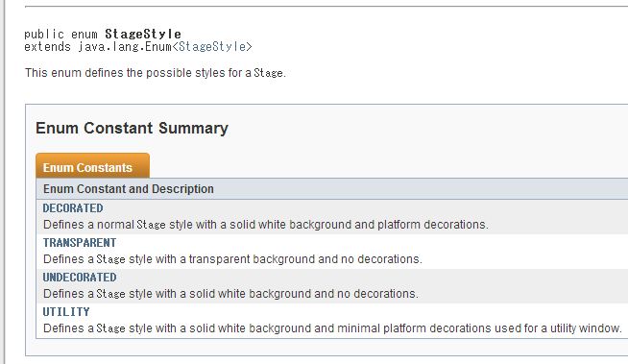Click the word Stage in UTILITY description
The width and height of the screenshot is (628, 364).
tap(111, 328)
